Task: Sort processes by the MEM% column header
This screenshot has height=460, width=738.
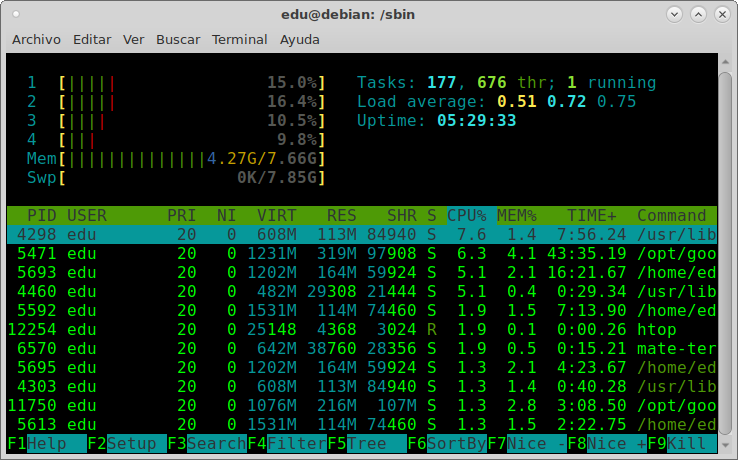Action: (517, 215)
